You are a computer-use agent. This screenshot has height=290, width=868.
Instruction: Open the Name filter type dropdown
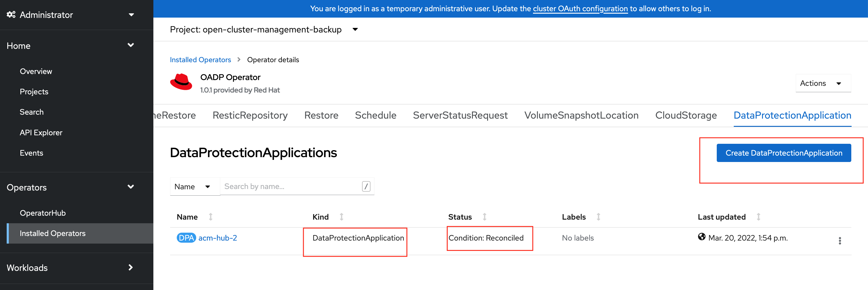click(x=194, y=187)
